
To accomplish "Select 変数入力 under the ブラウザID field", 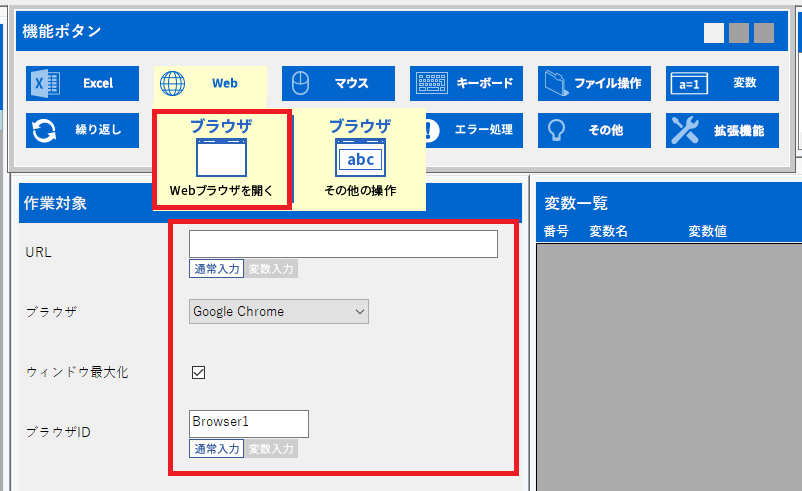I will coord(271,449).
